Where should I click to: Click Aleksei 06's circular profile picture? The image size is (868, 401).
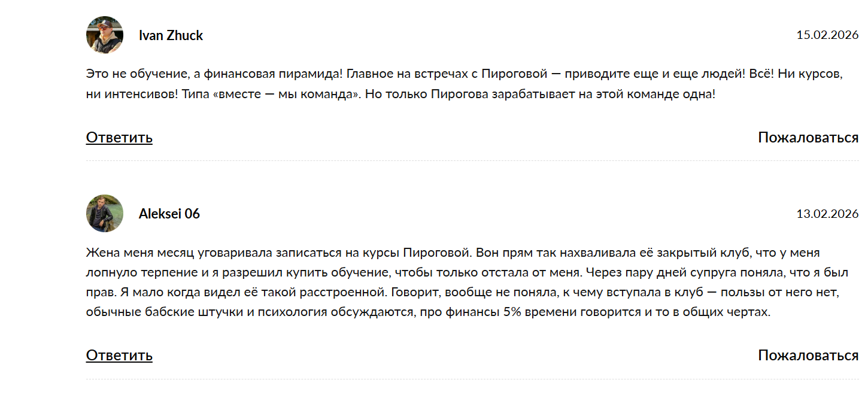tap(103, 214)
